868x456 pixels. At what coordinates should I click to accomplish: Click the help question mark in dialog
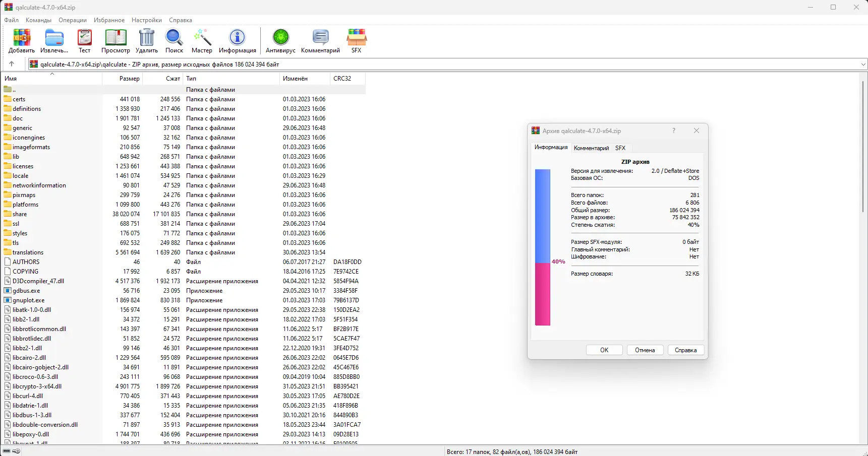(674, 131)
